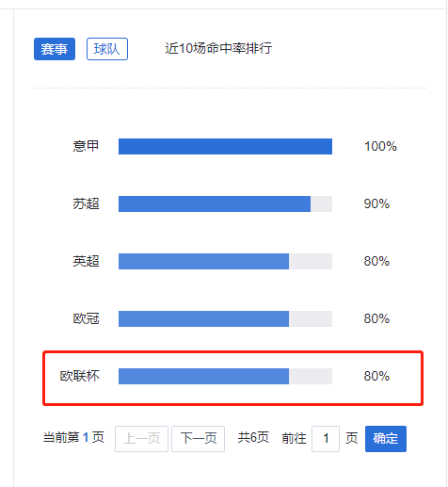Click the 下一页 button
Screen dimensions: 448x487
[199, 439]
